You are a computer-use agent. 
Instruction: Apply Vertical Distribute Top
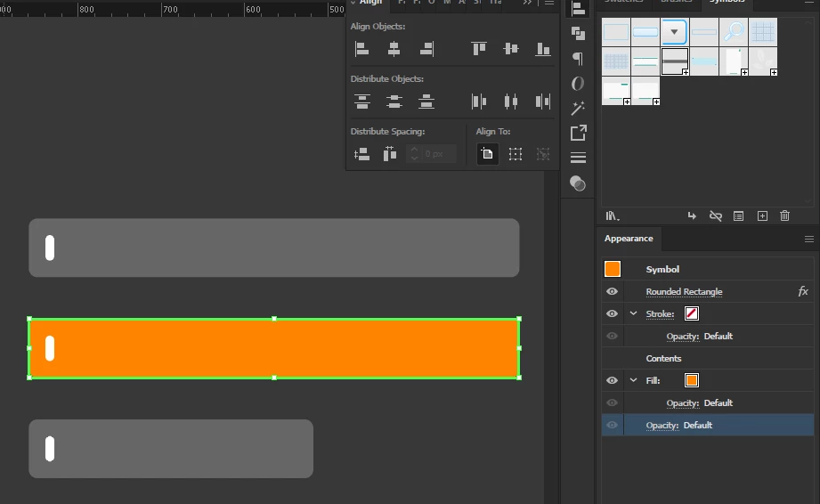pyautogui.click(x=361, y=102)
